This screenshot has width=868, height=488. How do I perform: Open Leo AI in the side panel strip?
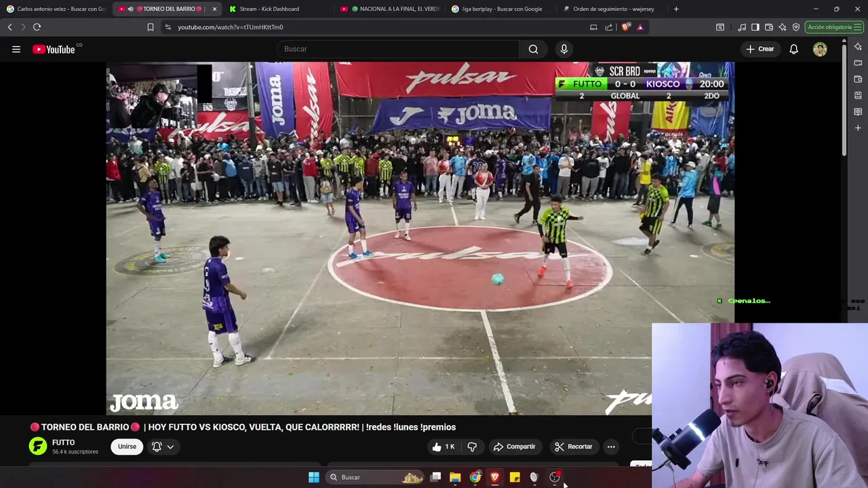click(x=858, y=47)
